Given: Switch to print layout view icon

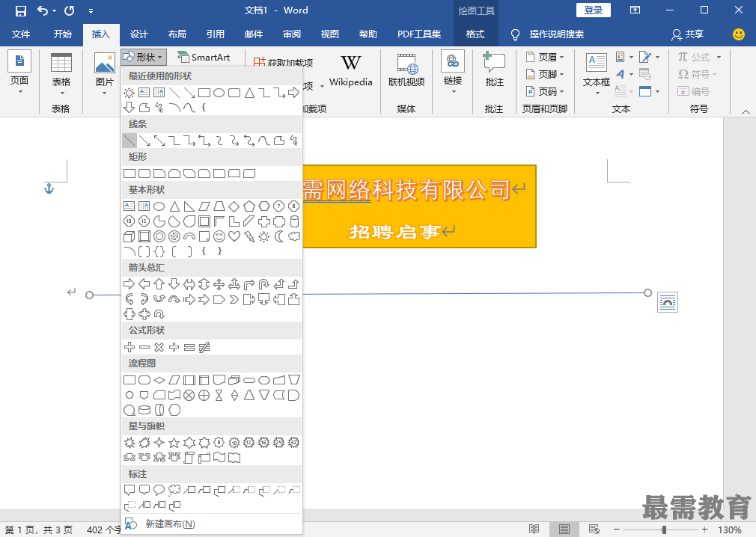Looking at the screenshot, I should click(x=564, y=530).
